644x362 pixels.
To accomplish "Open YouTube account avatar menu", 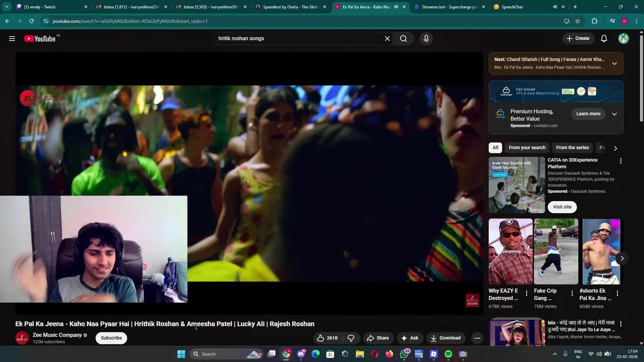I will [623, 38].
